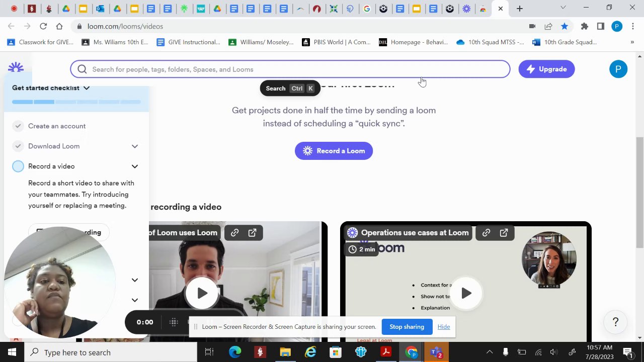Image resolution: width=644 pixels, height=362 pixels.
Task: Click the search magnifier icon
Action: (82, 69)
